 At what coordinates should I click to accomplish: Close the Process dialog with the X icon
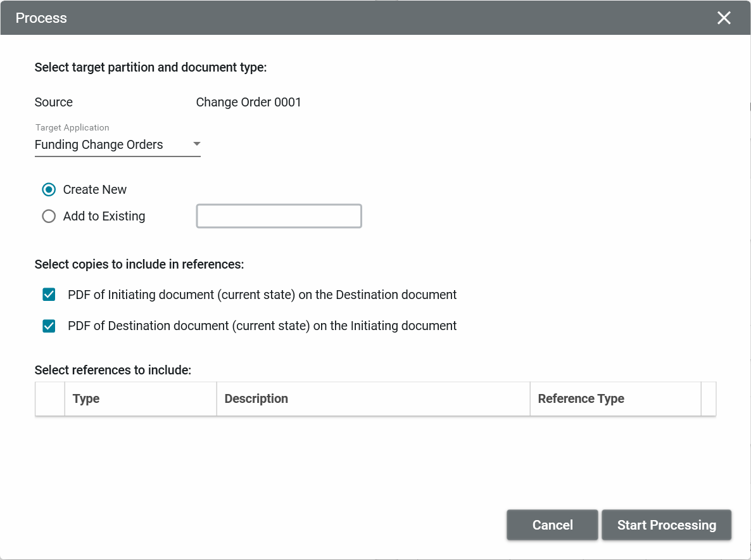(x=724, y=18)
